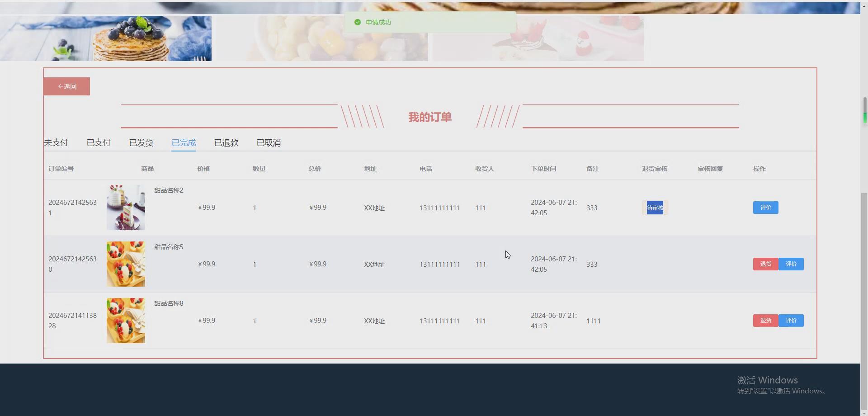Click 退货 button for 甜品名称5 order
The width and height of the screenshot is (868, 416).
765,264
